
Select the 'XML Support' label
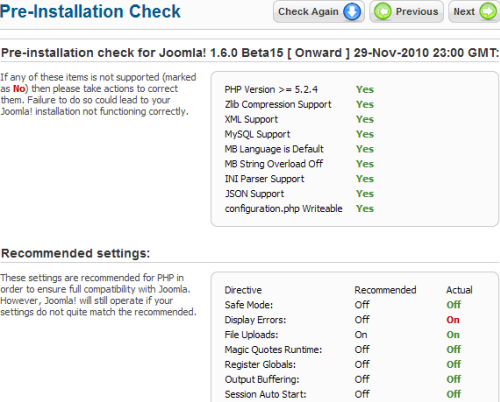point(251,119)
